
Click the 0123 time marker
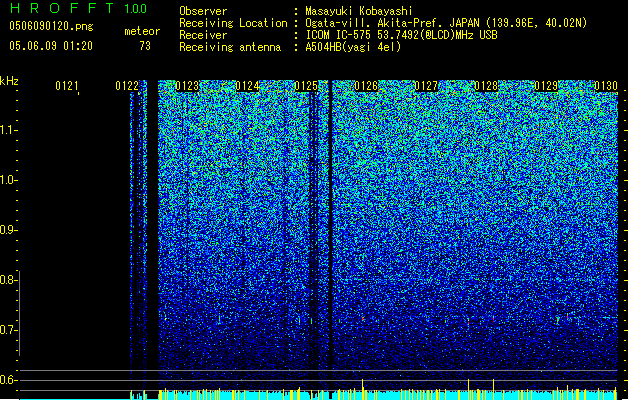[x=187, y=86]
